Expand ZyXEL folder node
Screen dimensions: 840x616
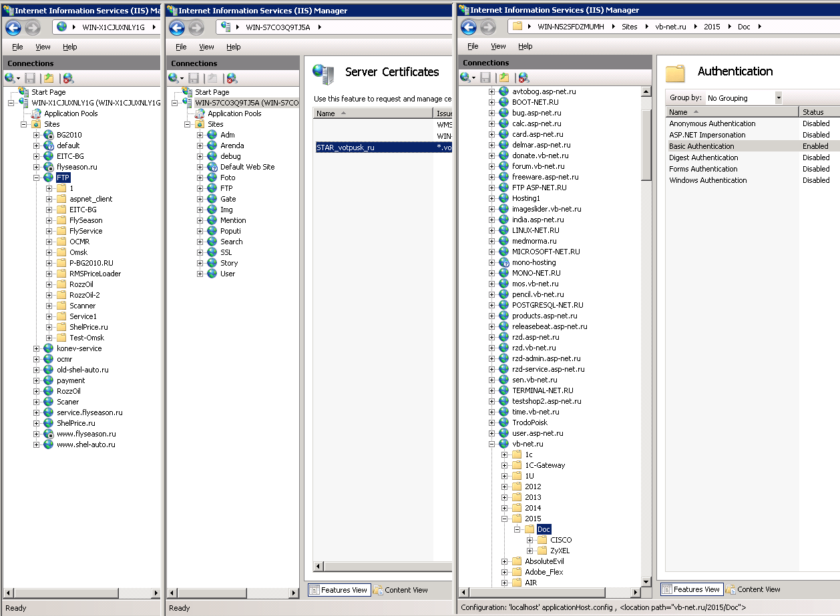coord(530,551)
